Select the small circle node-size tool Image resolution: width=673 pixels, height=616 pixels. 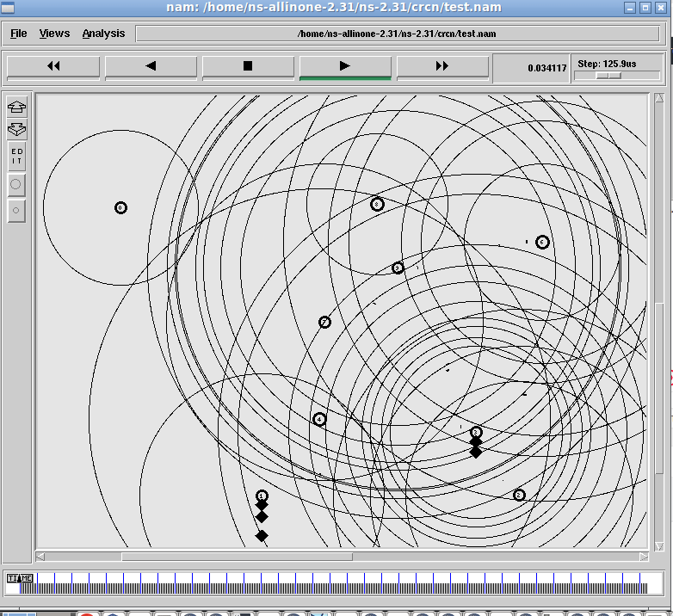[16, 210]
